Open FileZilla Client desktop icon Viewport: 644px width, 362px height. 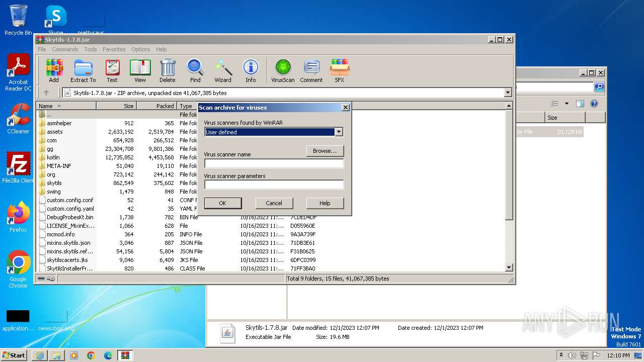tap(18, 168)
